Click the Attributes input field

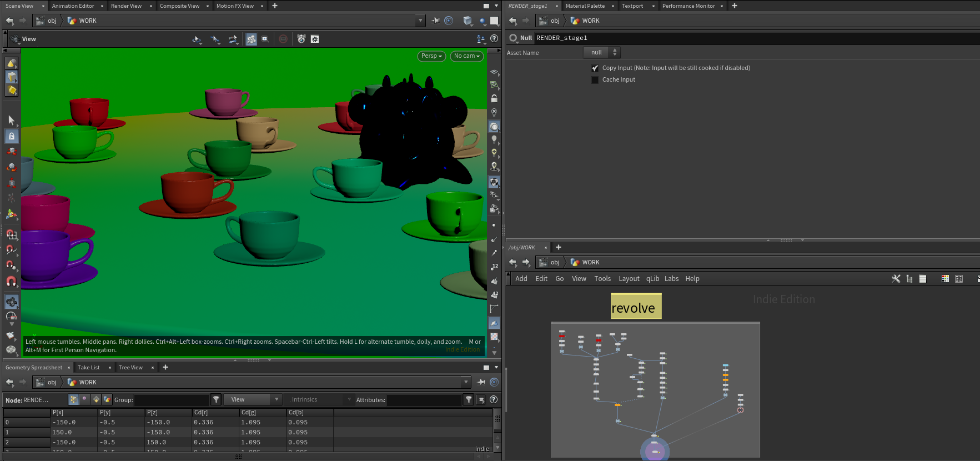point(424,400)
